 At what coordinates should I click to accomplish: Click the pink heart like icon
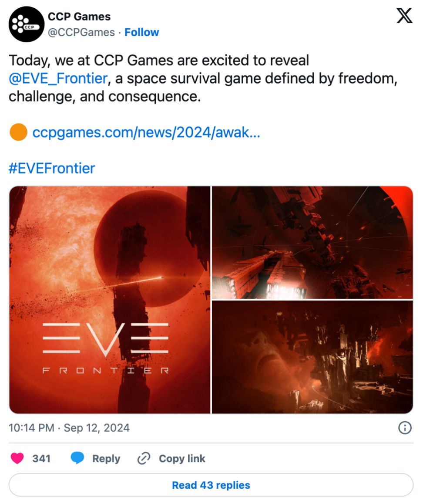pos(17,458)
